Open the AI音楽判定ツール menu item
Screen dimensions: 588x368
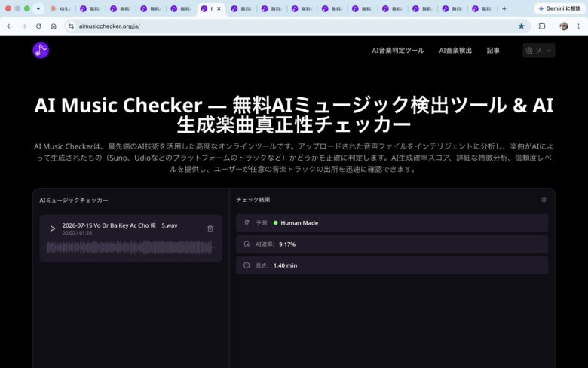398,51
